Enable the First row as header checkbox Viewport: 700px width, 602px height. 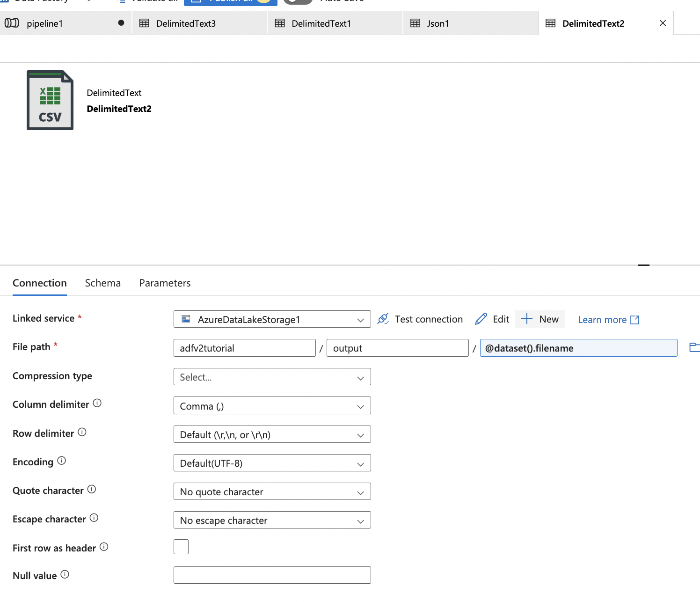coord(181,546)
